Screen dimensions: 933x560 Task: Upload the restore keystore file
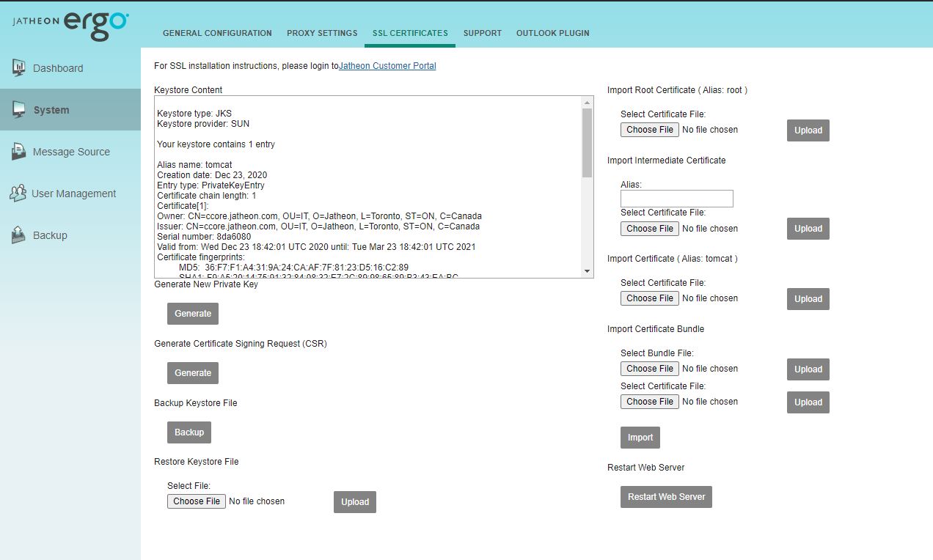tap(355, 502)
